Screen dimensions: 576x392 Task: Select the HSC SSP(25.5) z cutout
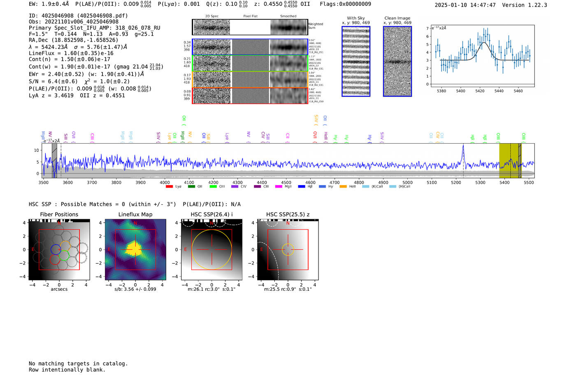(x=288, y=250)
